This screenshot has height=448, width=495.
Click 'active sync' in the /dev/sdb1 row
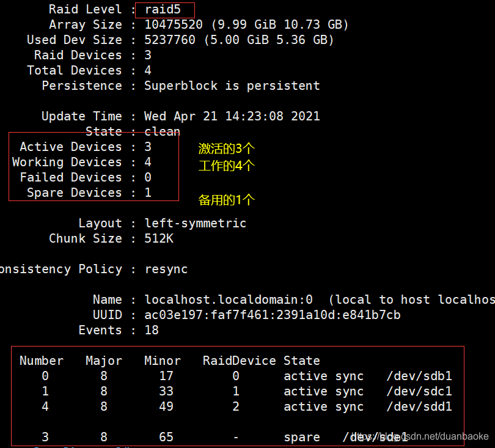323,376
